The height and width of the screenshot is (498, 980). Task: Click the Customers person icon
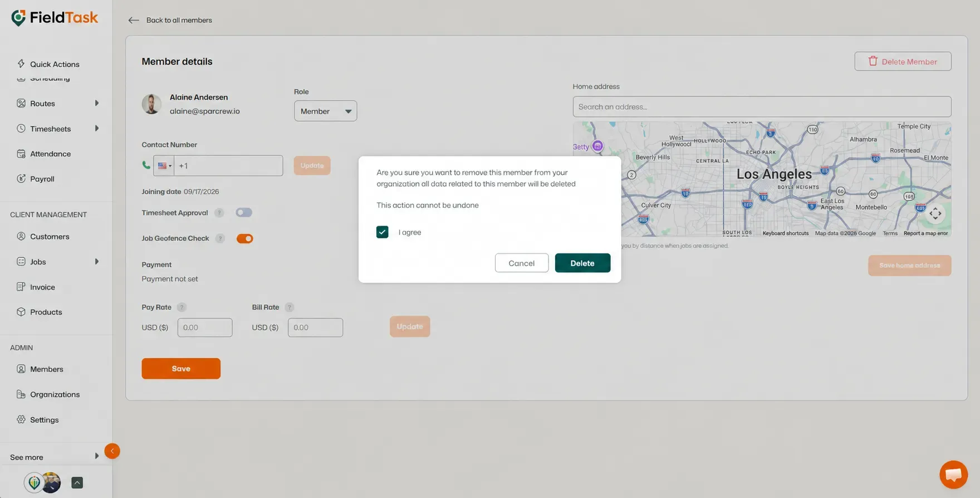21,236
